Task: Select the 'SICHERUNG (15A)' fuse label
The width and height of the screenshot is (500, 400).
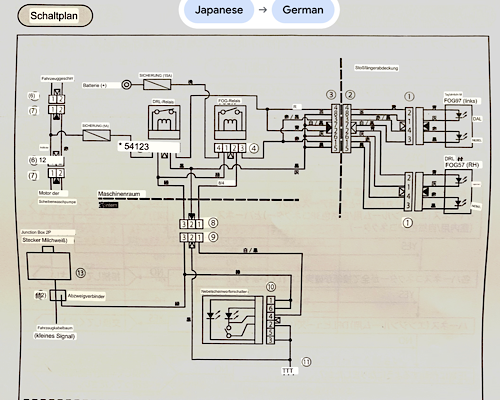Action: coord(156,76)
